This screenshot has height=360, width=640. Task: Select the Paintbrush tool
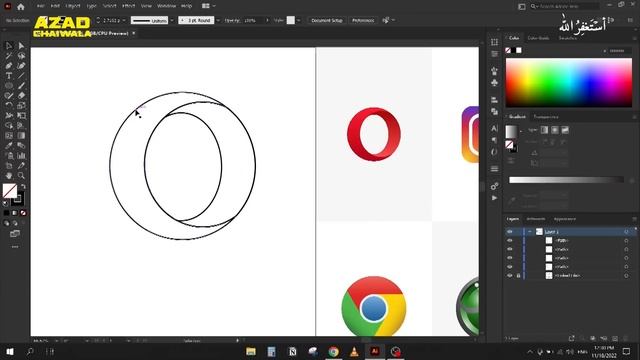21,86
